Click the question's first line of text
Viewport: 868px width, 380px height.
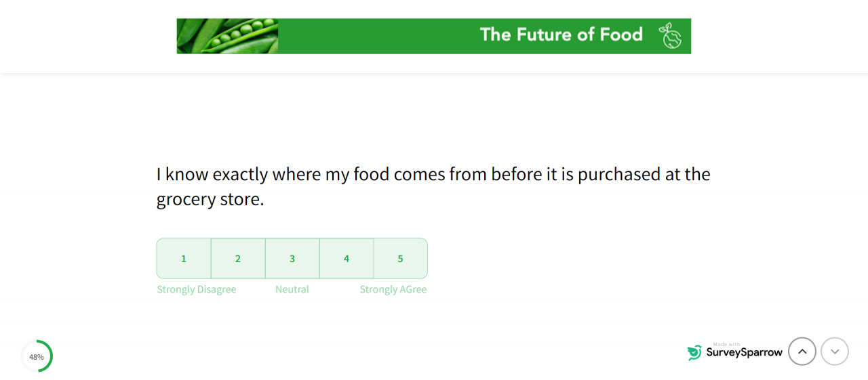433,175
